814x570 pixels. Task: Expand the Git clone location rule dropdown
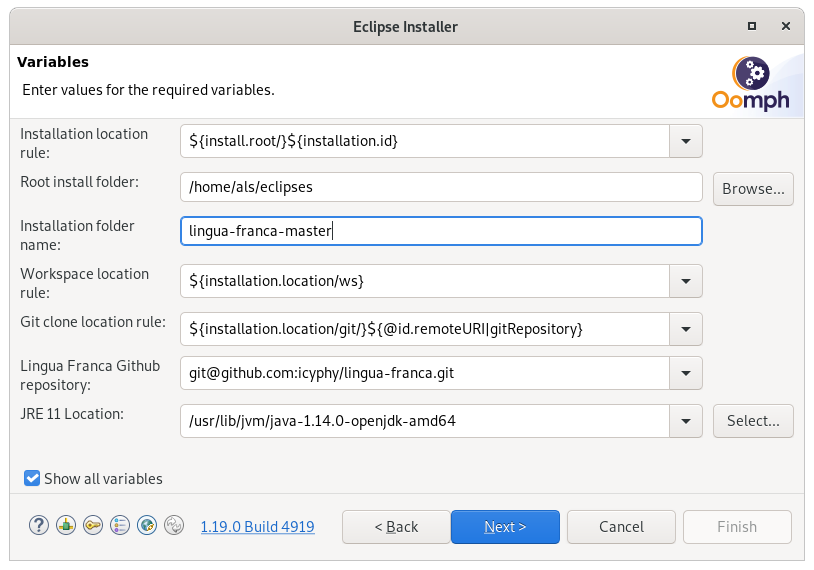click(686, 328)
